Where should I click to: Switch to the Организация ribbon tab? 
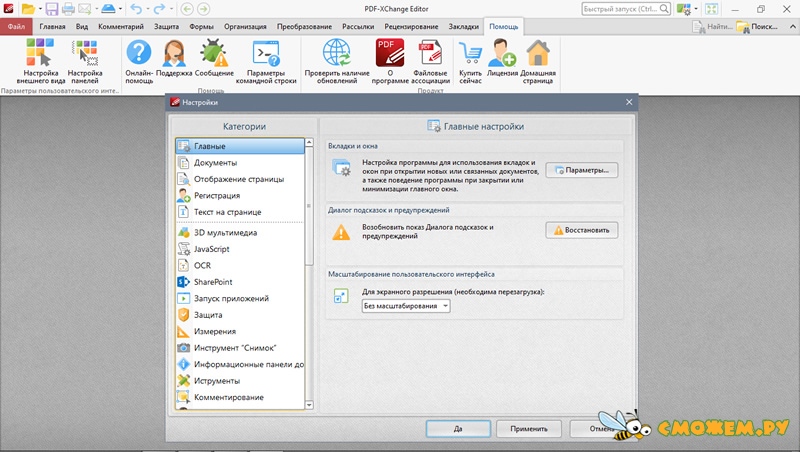click(245, 27)
